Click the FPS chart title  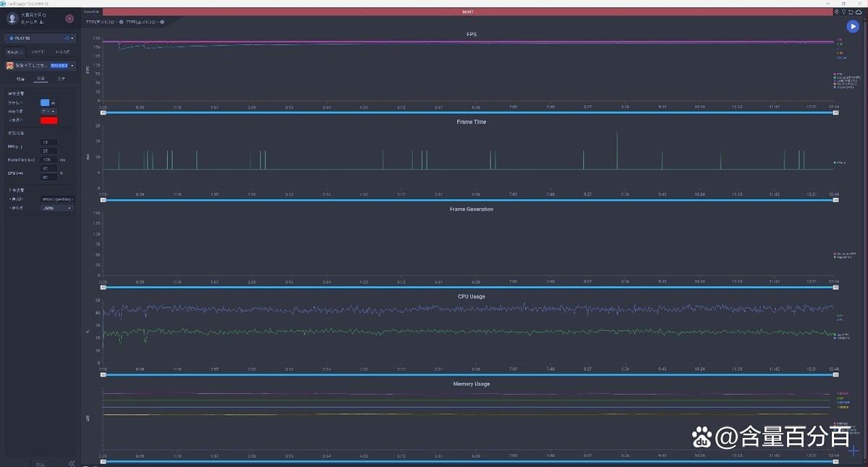click(x=472, y=35)
